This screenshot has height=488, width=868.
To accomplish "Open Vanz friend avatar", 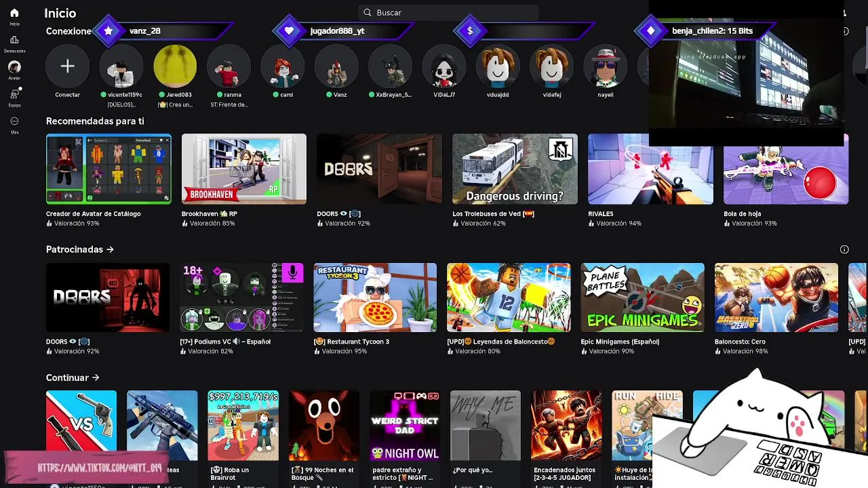I will (x=336, y=66).
